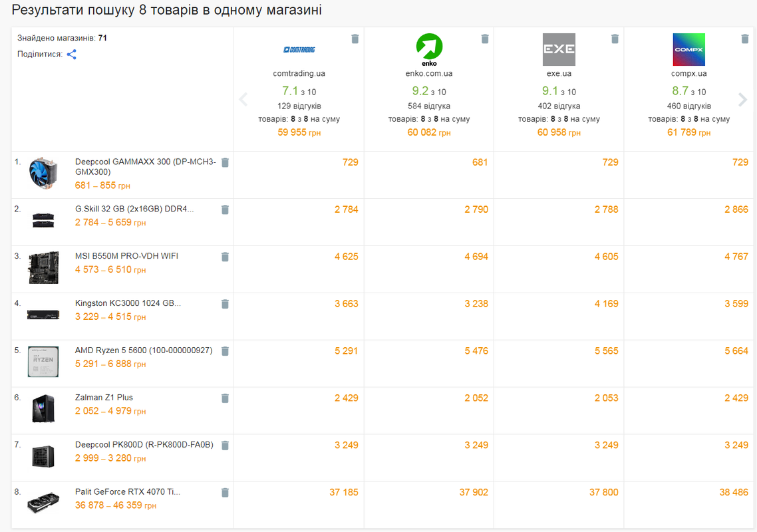The image size is (757, 532).
Task: Click exe.ua price 2 053 for Zalman Z1
Action: (x=607, y=398)
